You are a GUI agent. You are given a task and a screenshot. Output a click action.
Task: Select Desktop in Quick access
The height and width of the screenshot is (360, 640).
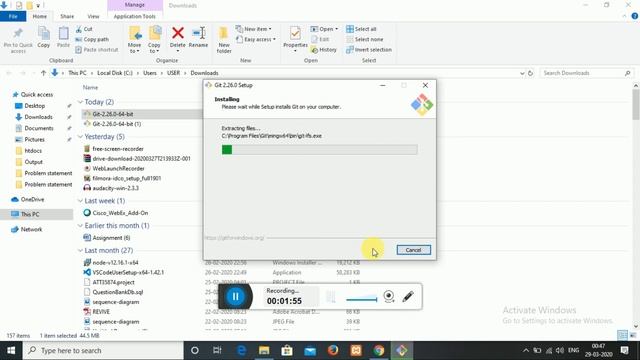pos(34,106)
